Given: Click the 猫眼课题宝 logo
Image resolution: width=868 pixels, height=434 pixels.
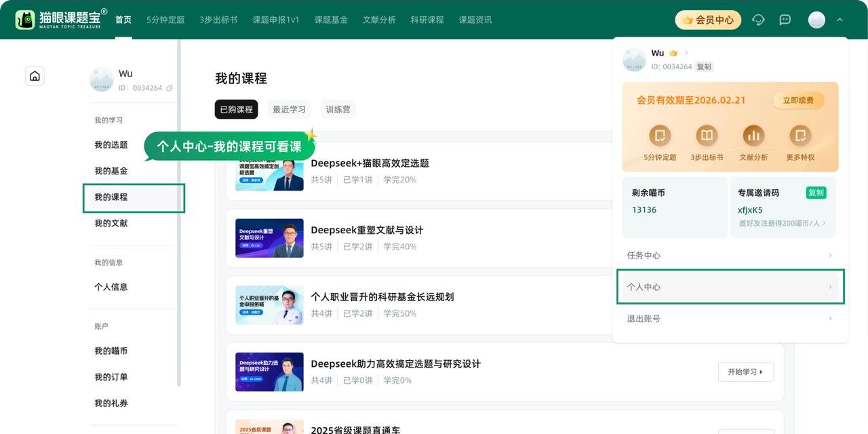Looking at the screenshot, I should click(61, 20).
